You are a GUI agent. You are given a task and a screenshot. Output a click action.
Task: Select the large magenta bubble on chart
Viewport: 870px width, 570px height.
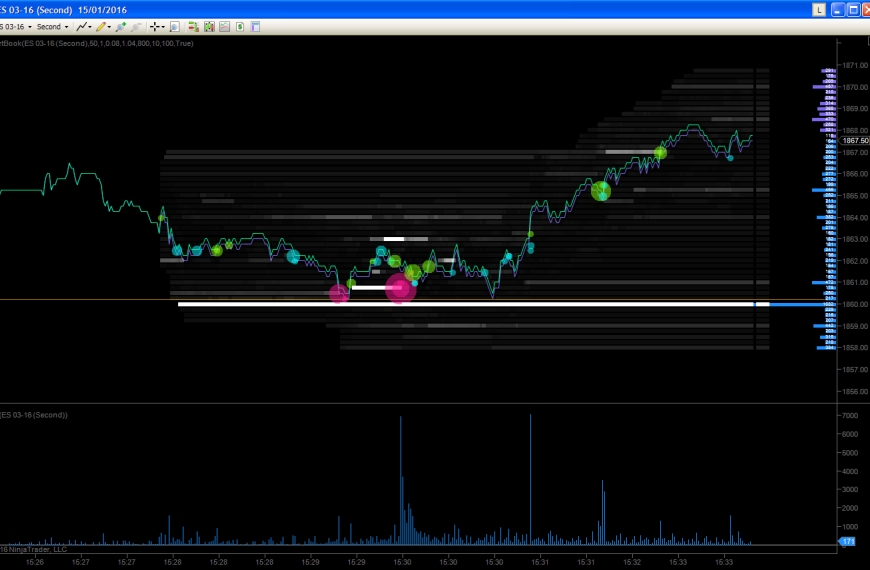pyautogui.click(x=400, y=289)
